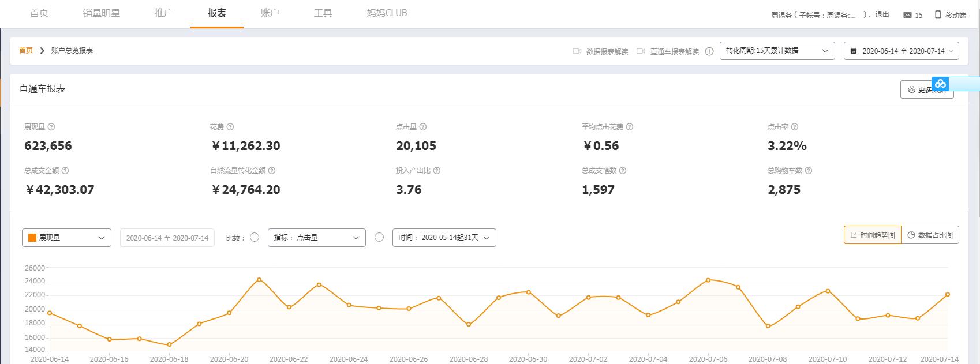The height and width of the screenshot is (364, 980).
Task: Click the 2020-06-21 peak data point on chart
Action: (x=259, y=280)
